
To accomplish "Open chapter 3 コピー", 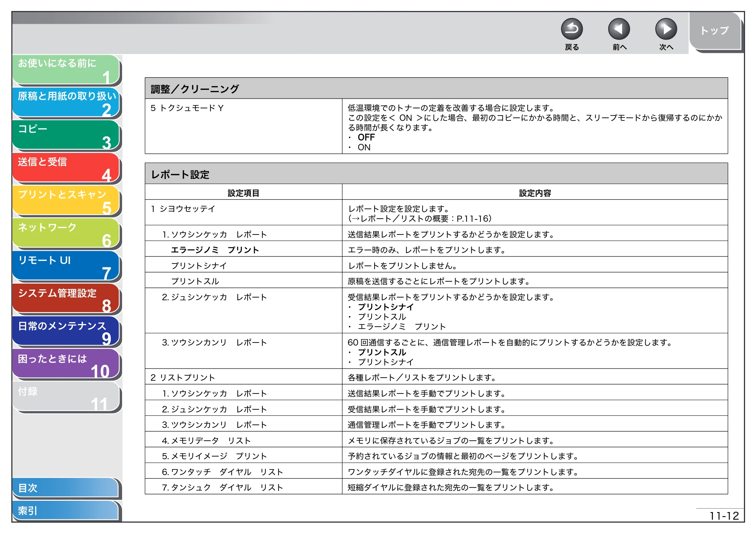I will (x=66, y=135).
